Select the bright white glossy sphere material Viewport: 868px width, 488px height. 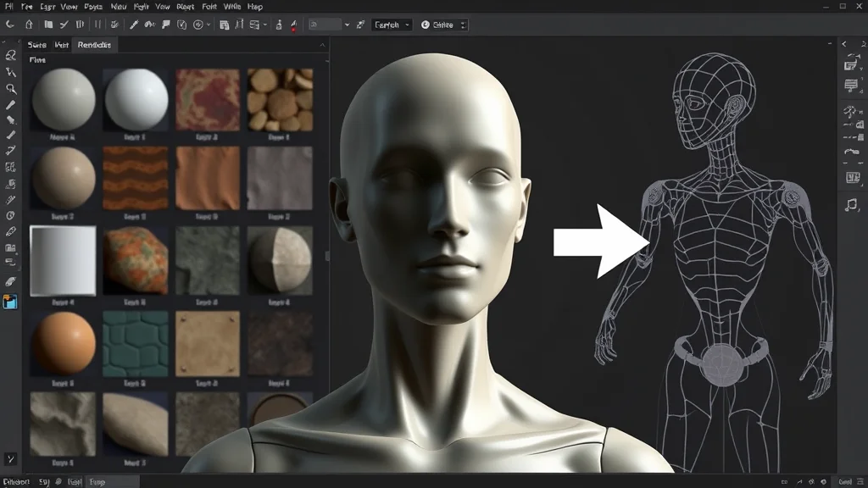(136, 100)
